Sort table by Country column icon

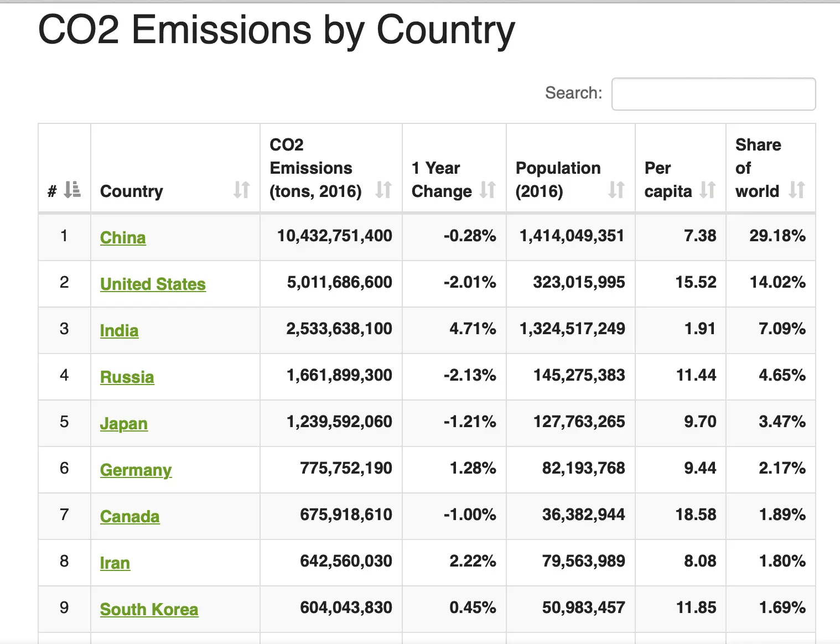click(x=241, y=190)
